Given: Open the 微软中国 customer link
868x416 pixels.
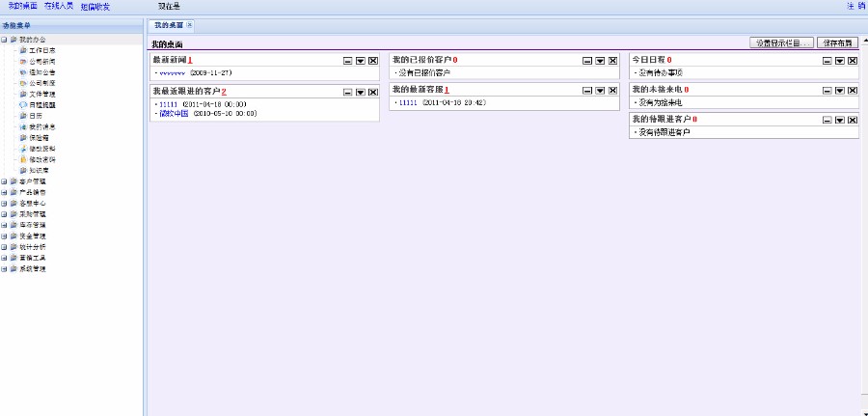Looking at the screenshot, I should pyautogui.click(x=174, y=114).
